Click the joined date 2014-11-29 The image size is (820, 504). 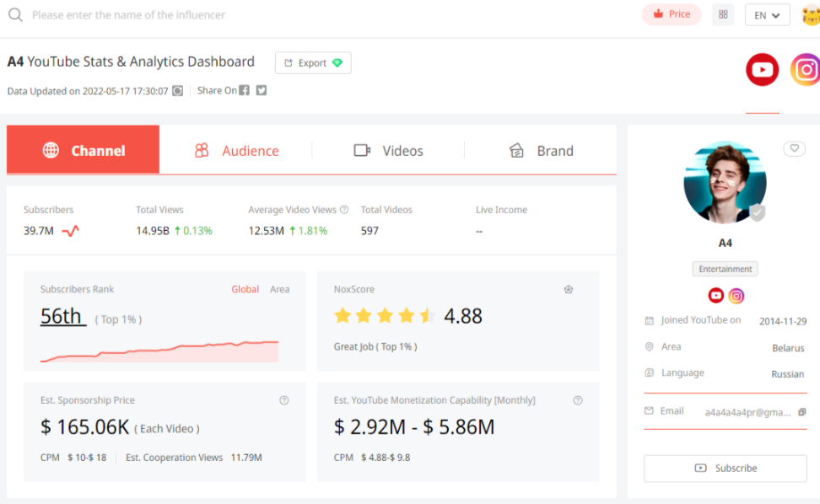coord(783,322)
